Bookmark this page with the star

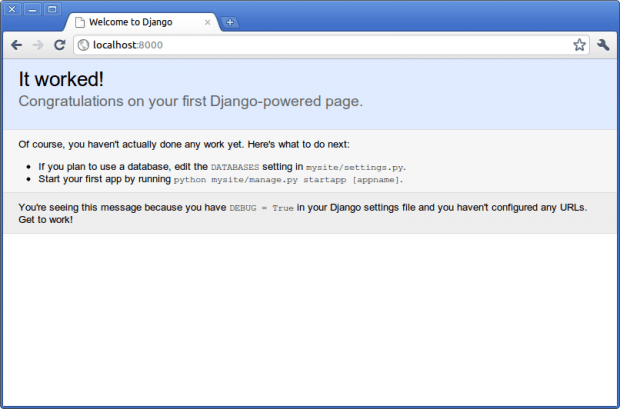[579, 45]
